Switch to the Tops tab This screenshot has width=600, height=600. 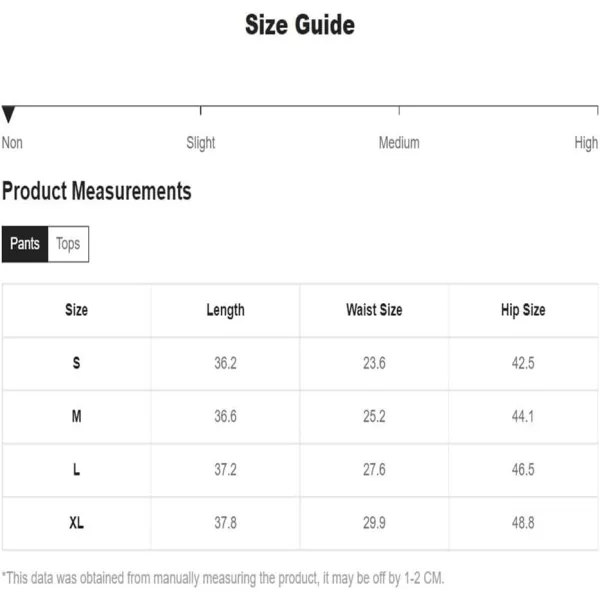[x=68, y=244]
